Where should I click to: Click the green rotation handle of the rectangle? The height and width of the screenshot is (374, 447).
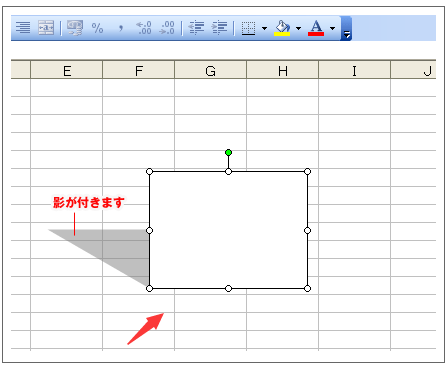pos(228,153)
